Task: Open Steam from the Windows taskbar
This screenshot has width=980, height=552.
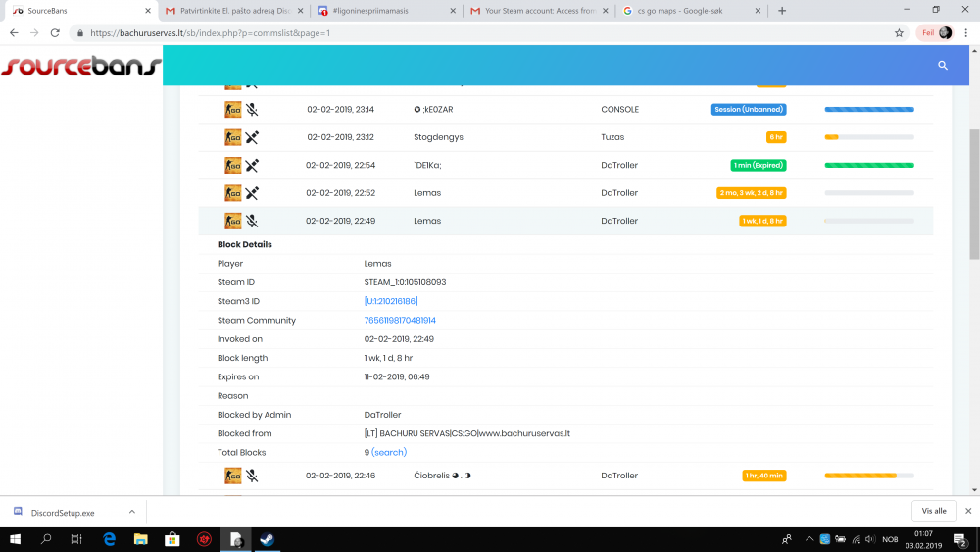Action: [266, 539]
